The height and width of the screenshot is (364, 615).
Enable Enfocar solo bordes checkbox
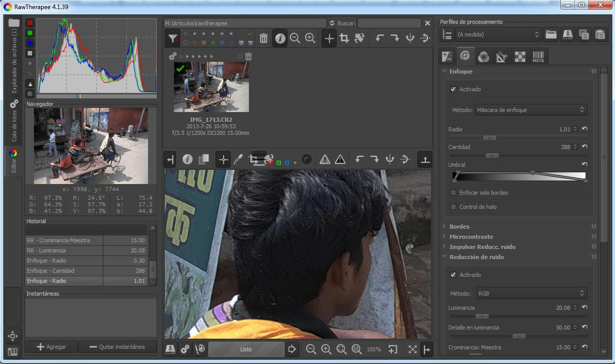click(x=453, y=193)
